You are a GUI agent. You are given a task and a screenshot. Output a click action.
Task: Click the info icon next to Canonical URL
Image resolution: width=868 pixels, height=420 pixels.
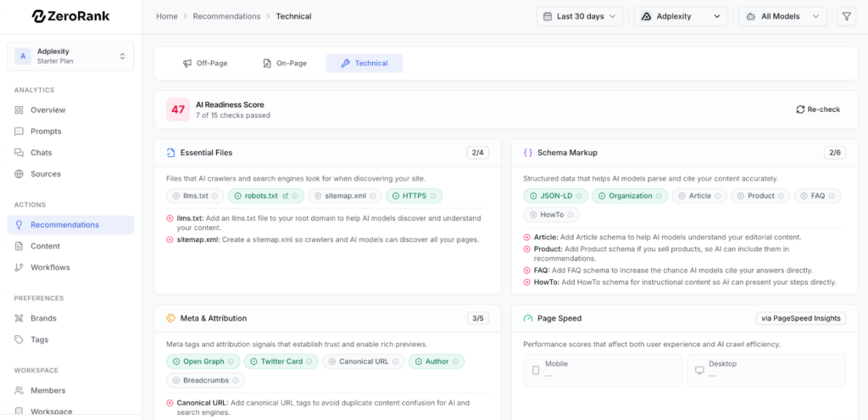click(396, 361)
